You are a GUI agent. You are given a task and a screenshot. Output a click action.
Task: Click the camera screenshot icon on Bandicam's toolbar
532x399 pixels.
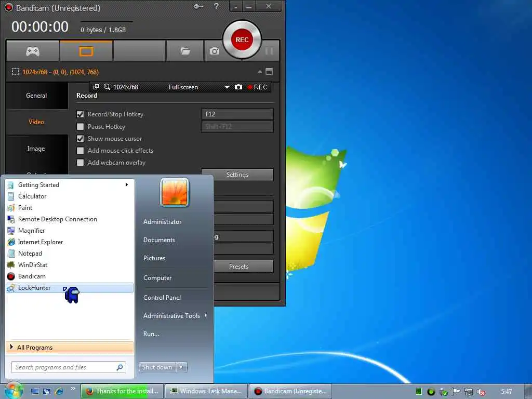[214, 51]
